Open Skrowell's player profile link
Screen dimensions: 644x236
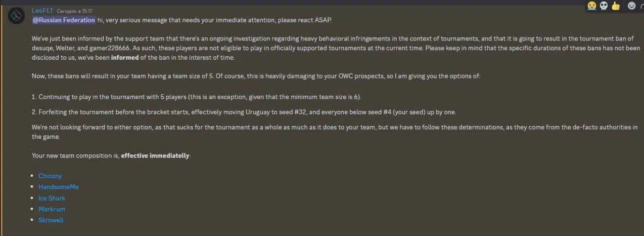(x=51, y=220)
